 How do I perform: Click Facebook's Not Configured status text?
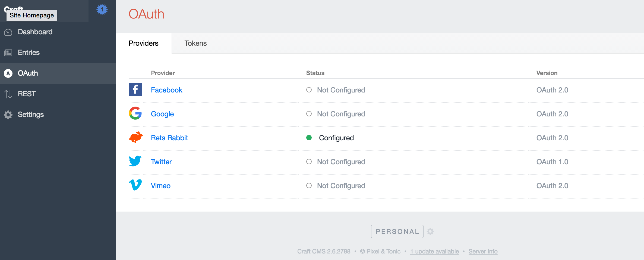pyautogui.click(x=341, y=90)
